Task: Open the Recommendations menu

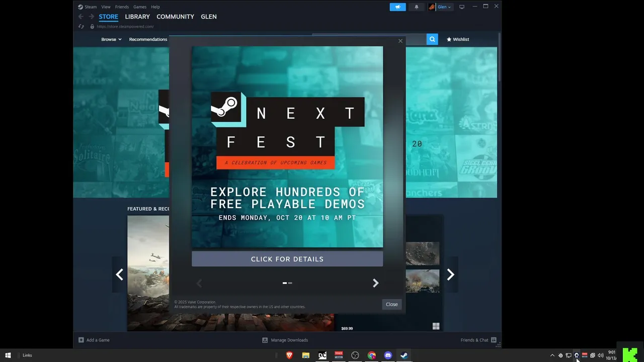Action: pyautogui.click(x=148, y=39)
